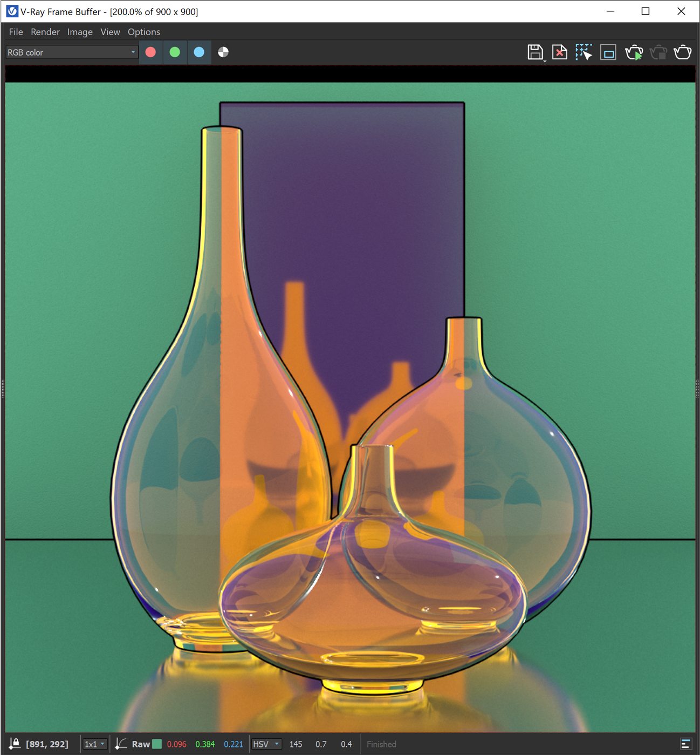Enable the Track mouse while rendering icon
Image resolution: width=700 pixels, height=755 pixels.
tap(584, 52)
